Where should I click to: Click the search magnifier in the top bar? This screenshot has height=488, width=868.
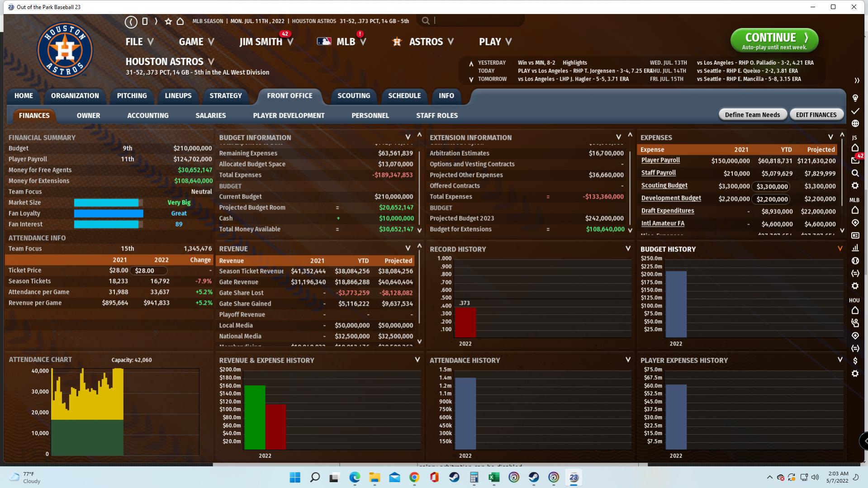[x=426, y=21]
